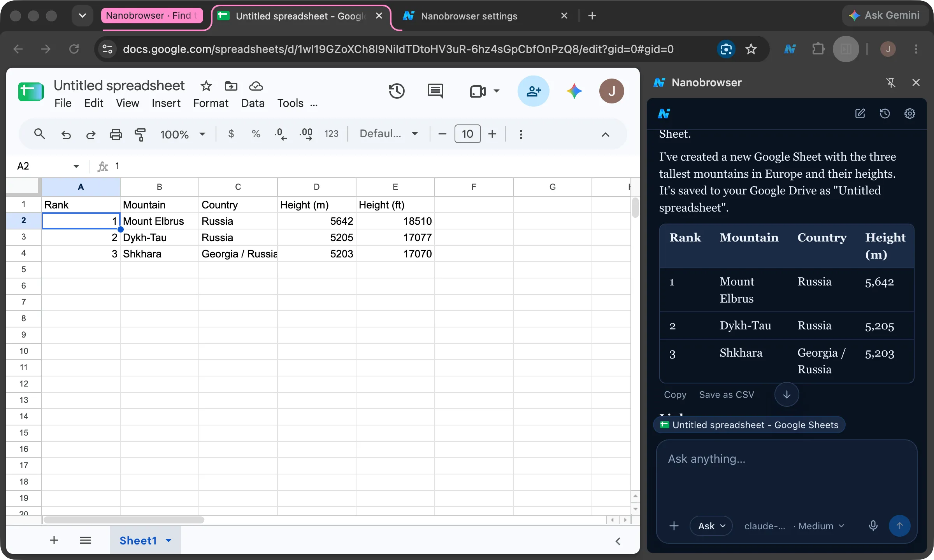The height and width of the screenshot is (560, 934).
Task: Open the Data menu
Action: click(253, 103)
